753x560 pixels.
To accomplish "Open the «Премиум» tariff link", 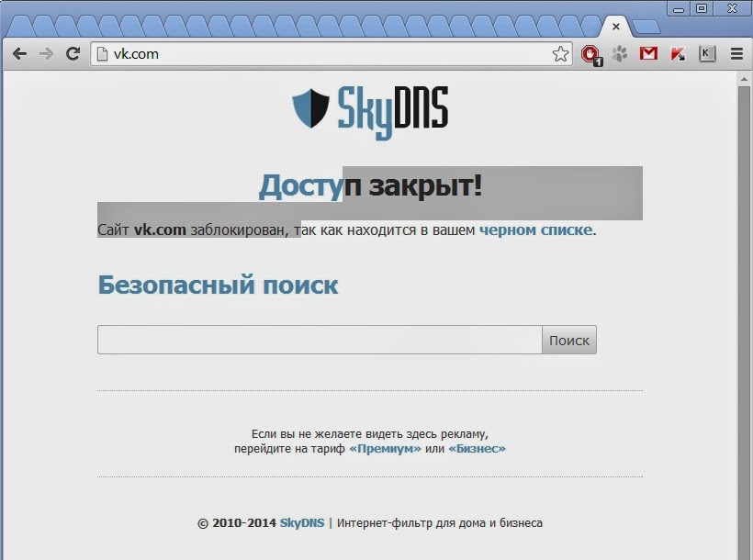I will click(x=385, y=449).
